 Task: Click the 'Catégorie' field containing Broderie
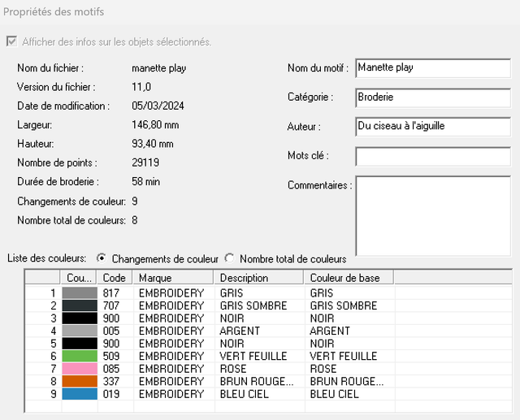[x=433, y=97]
